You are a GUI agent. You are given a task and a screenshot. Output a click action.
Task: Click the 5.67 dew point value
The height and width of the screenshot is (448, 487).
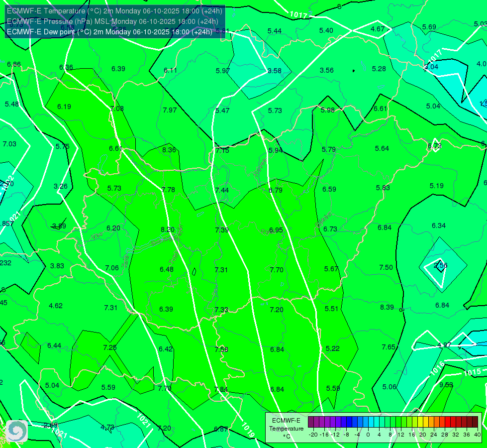click(331, 269)
